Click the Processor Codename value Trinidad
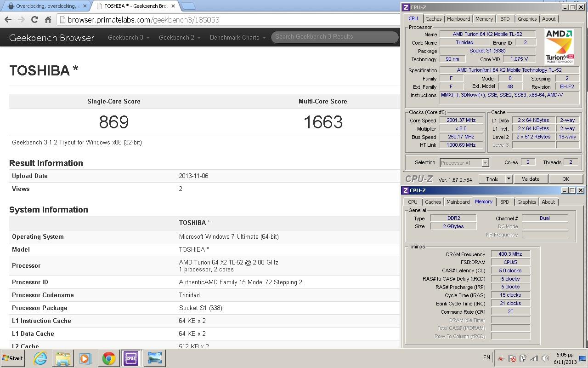 tap(189, 295)
